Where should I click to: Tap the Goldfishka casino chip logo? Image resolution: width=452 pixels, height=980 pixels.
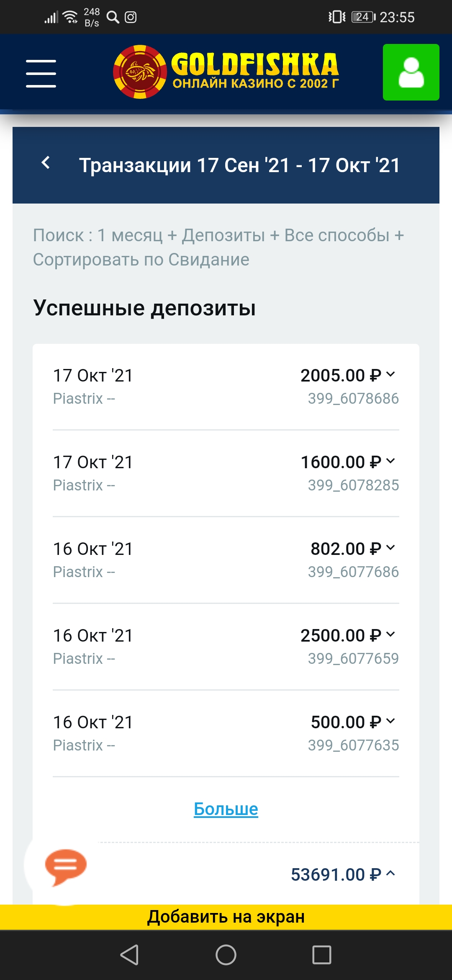[140, 72]
